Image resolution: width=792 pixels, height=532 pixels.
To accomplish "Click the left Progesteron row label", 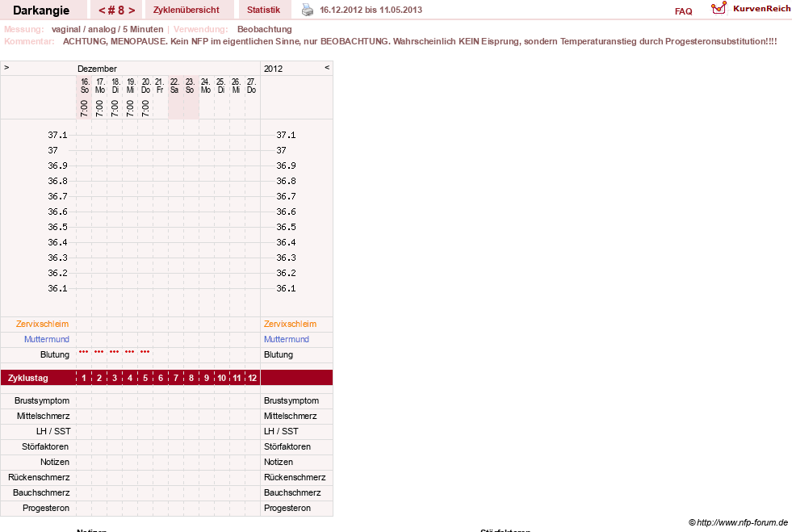I will [46, 508].
